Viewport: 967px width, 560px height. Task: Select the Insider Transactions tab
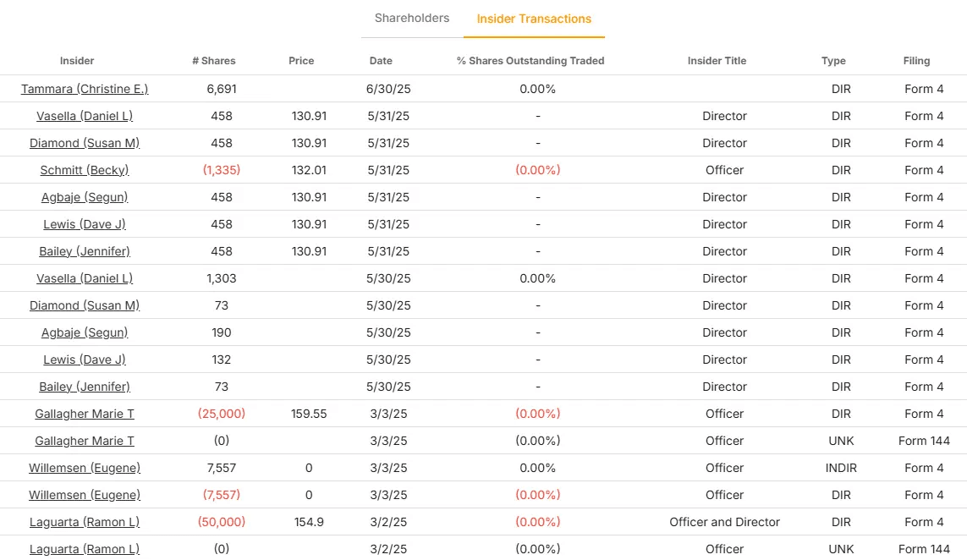point(534,19)
